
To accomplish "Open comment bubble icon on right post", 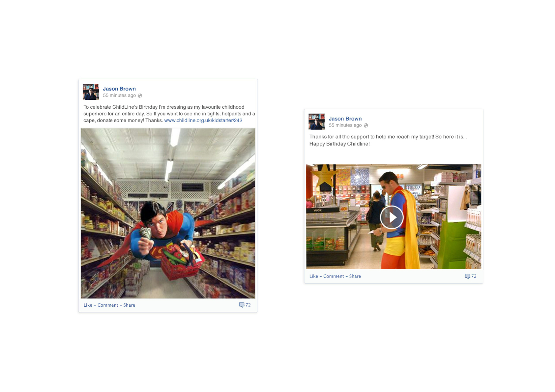I will click(467, 276).
